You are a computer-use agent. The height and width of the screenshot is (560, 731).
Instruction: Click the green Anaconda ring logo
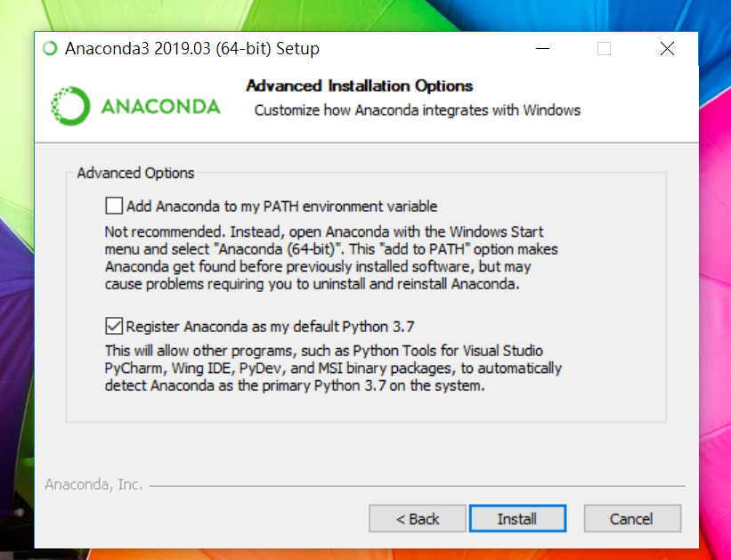[70, 106]
